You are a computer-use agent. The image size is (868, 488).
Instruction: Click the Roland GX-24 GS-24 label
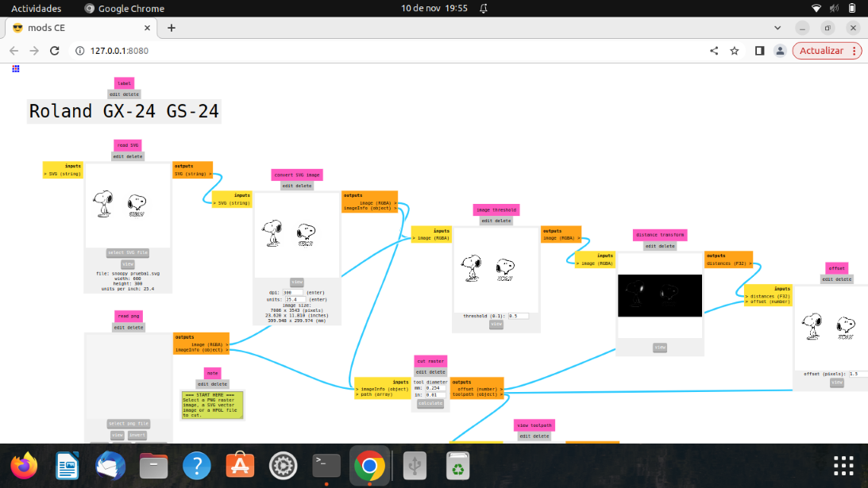point(124,111)
